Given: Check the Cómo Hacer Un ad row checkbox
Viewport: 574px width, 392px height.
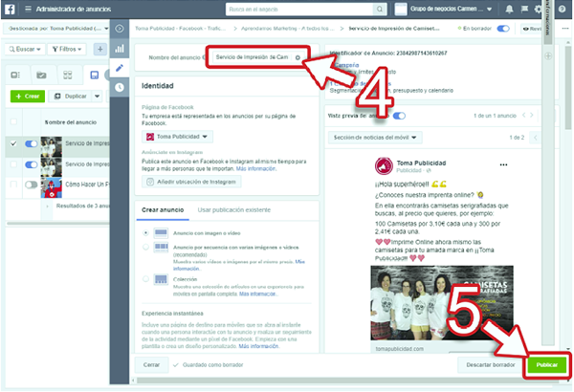Looking at the screenshot, I should (13, 185).
